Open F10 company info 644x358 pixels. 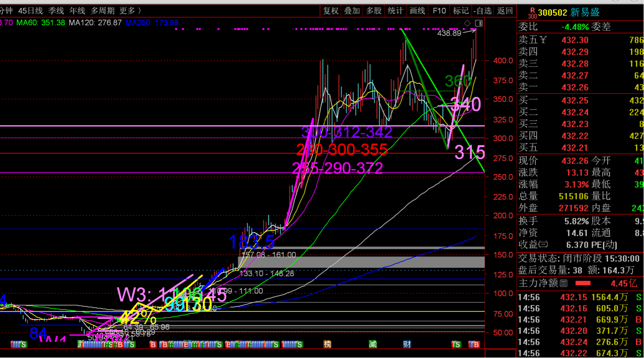(439, 11)
